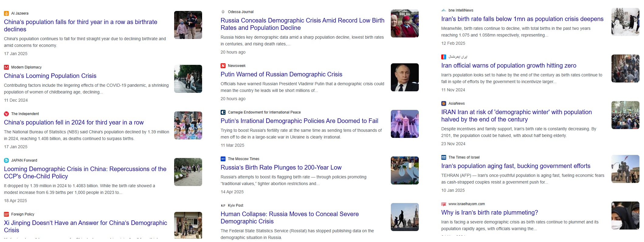Click the Al Jazeera source favicon
This screenshot has height=242, width=644.
click(x=6, y=13)
